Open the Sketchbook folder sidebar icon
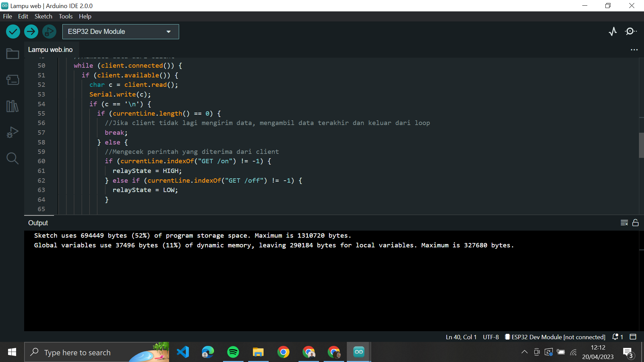Image resolution: width=644 pixels, height=362 pixels. pos(12,54)
